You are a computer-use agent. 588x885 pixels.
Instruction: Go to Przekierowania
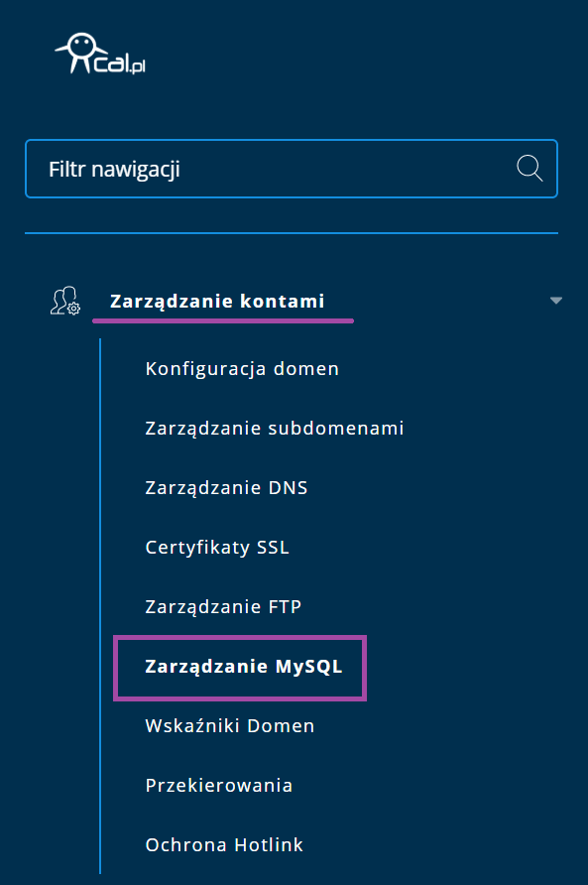tap(219, 786)
